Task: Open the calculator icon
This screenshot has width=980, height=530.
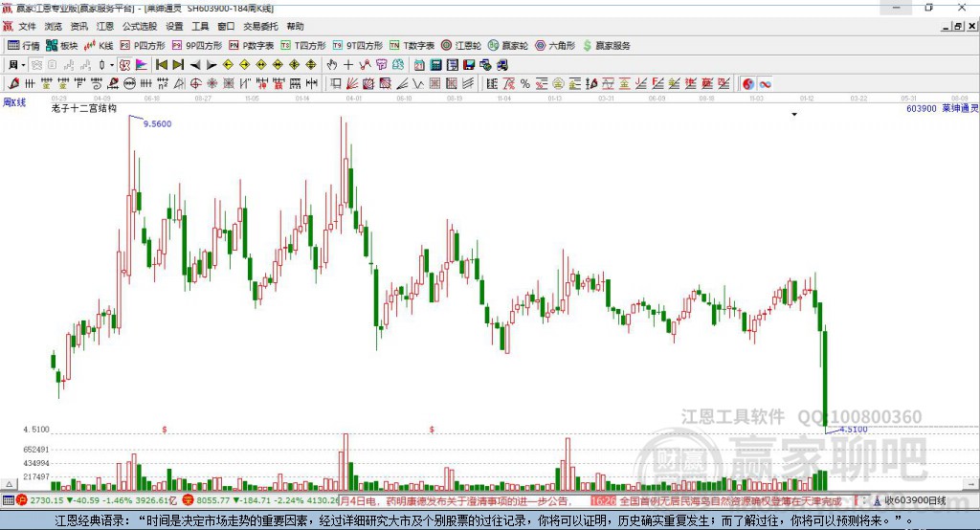Action: coord(435,65)
